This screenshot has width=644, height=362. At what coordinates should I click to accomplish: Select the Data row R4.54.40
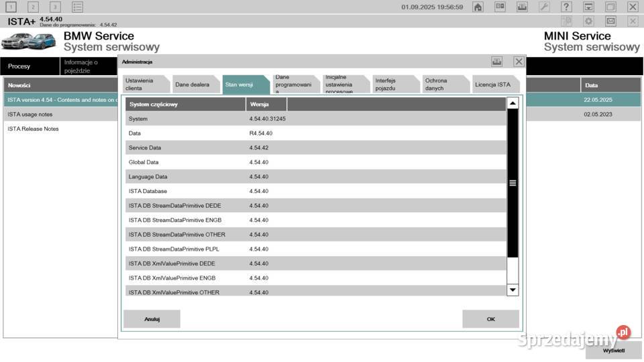pos(315,133)
